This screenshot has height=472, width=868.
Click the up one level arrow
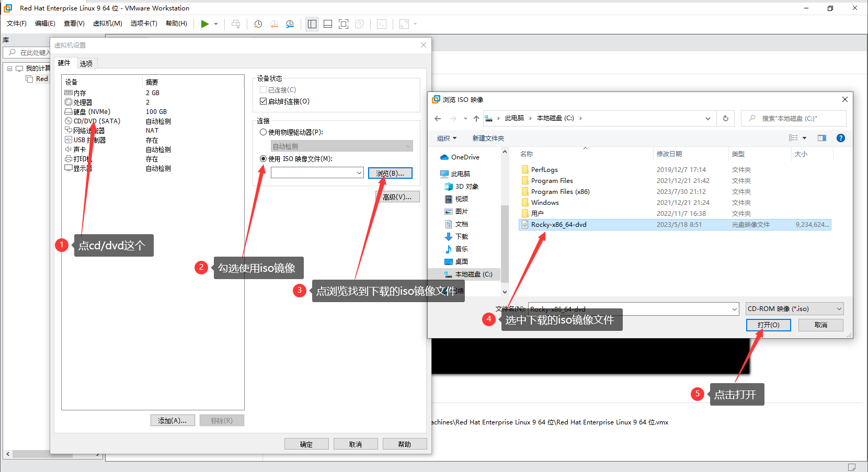(x=476, y=119)
